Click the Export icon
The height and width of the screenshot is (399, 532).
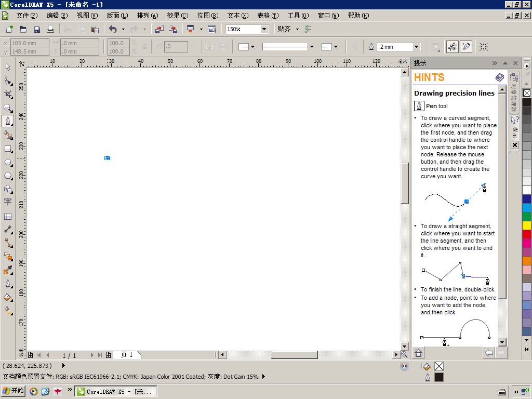[172, 30]
